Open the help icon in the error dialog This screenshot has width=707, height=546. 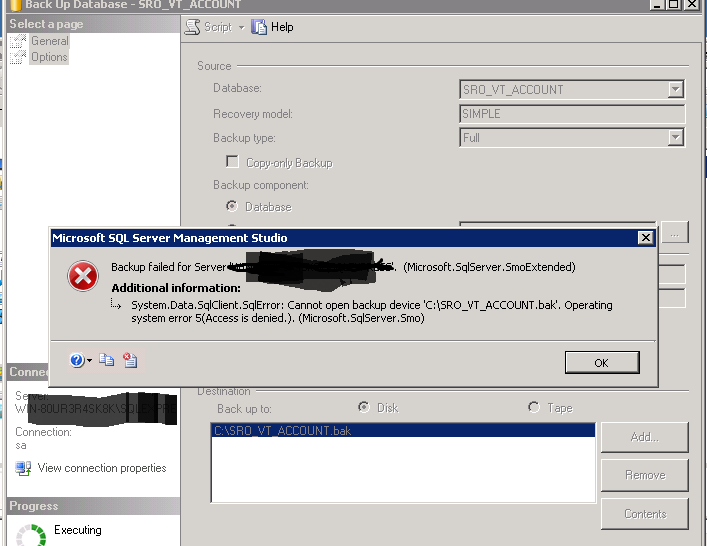[77, 360]
